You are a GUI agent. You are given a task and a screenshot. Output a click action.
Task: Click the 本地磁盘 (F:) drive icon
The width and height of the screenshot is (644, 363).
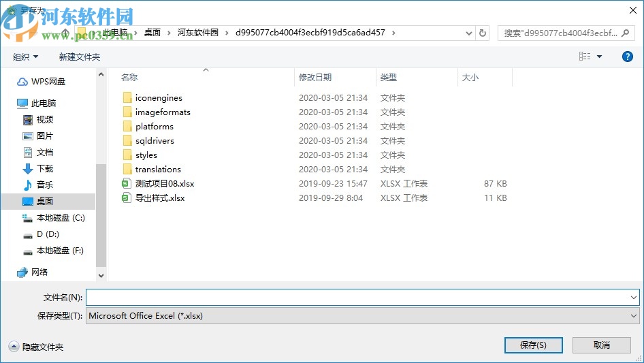27,252
